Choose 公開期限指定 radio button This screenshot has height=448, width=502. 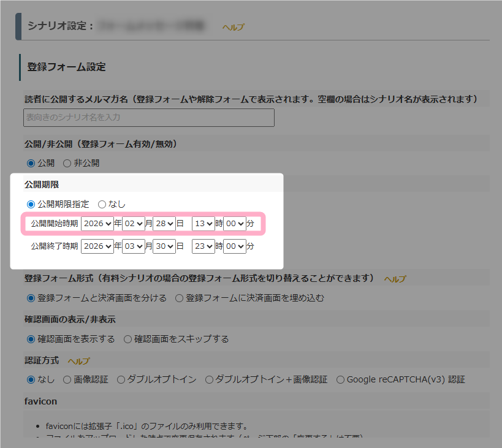tap(31, 204)
